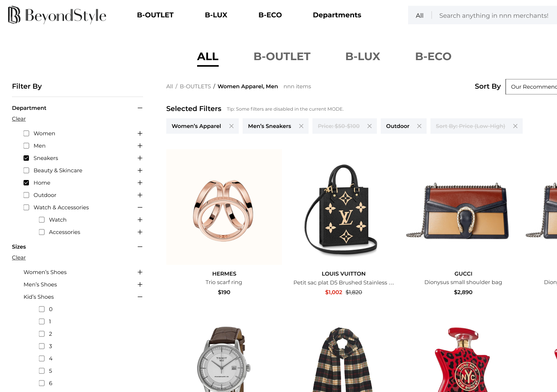
Task: Tick the Kid's Shoes size 3 checkbox
Action: (42, 346)
